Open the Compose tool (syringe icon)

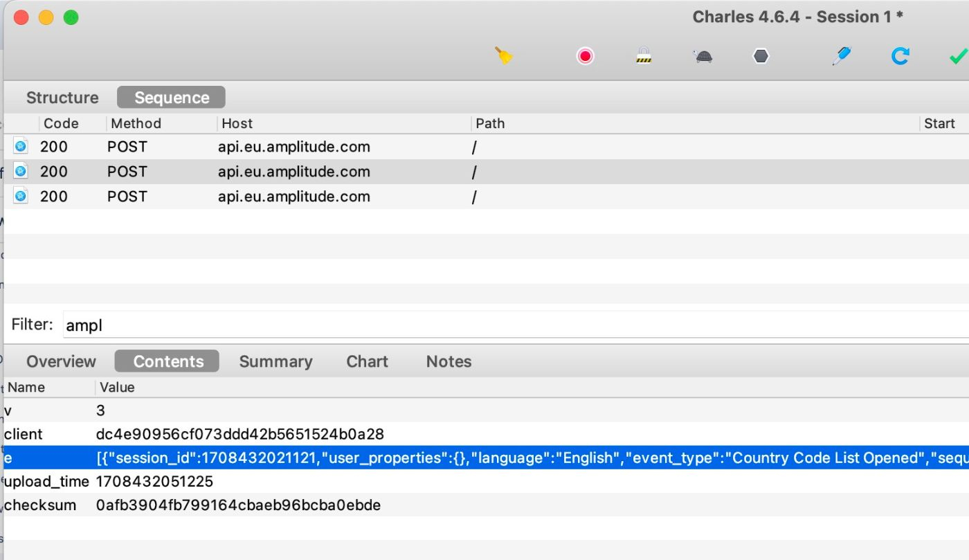point(841,56)
